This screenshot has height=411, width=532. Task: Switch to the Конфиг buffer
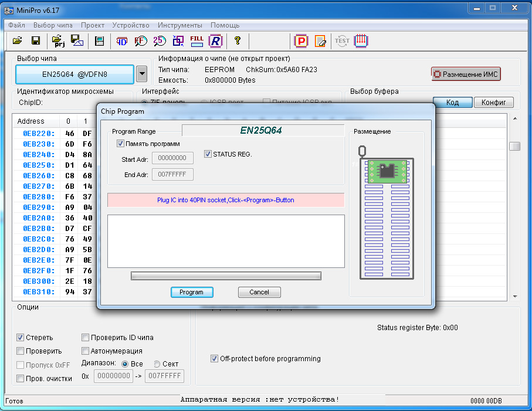pos(494,103)
